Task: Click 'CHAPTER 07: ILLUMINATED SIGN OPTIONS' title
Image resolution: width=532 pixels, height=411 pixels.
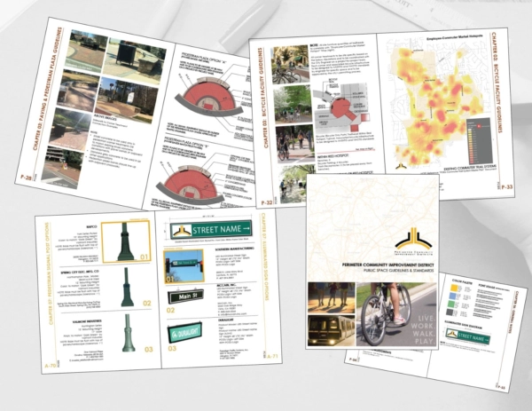Action: click(264, 257)
